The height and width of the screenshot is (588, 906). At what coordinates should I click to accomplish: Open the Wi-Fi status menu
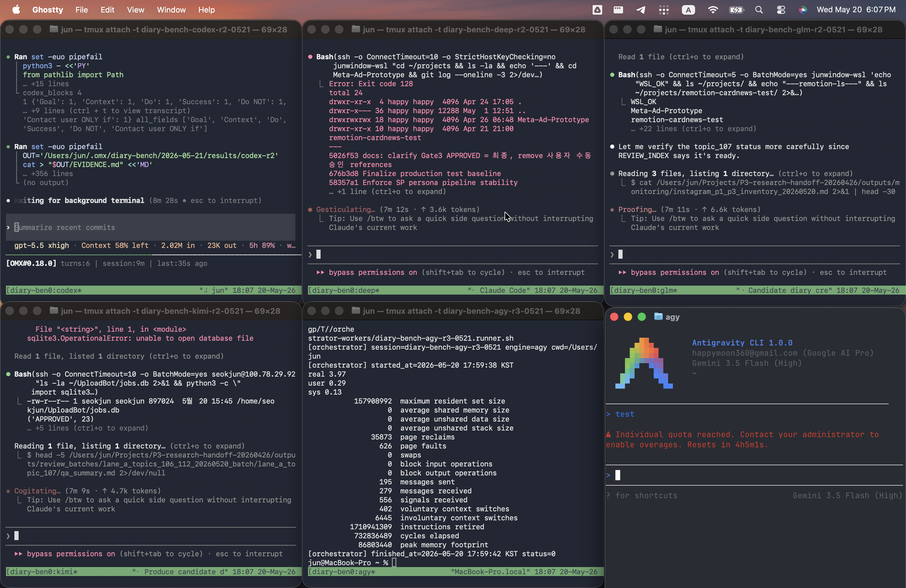pos(713,10)
